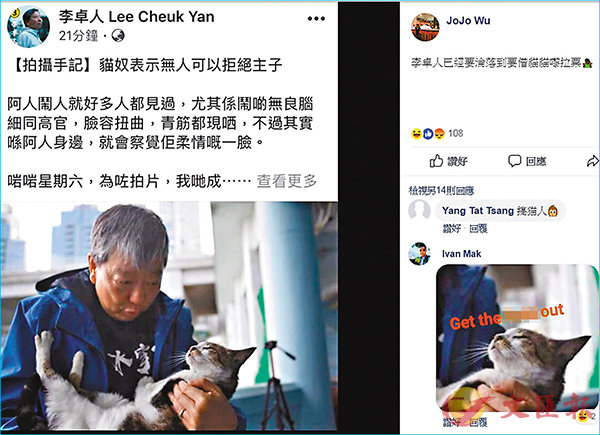
Task: Open JoJo Wu profile name link
Action: pyautogui.click(x=468, y=20)
